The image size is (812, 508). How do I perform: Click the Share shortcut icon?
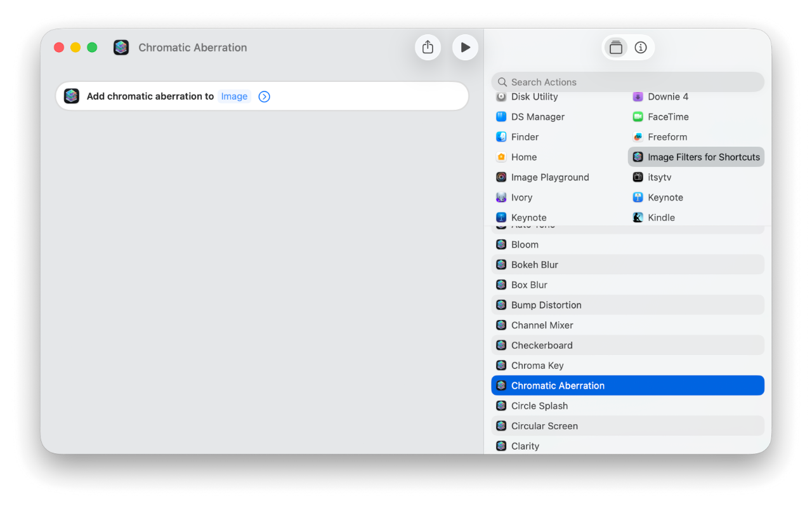click(428, 48)
